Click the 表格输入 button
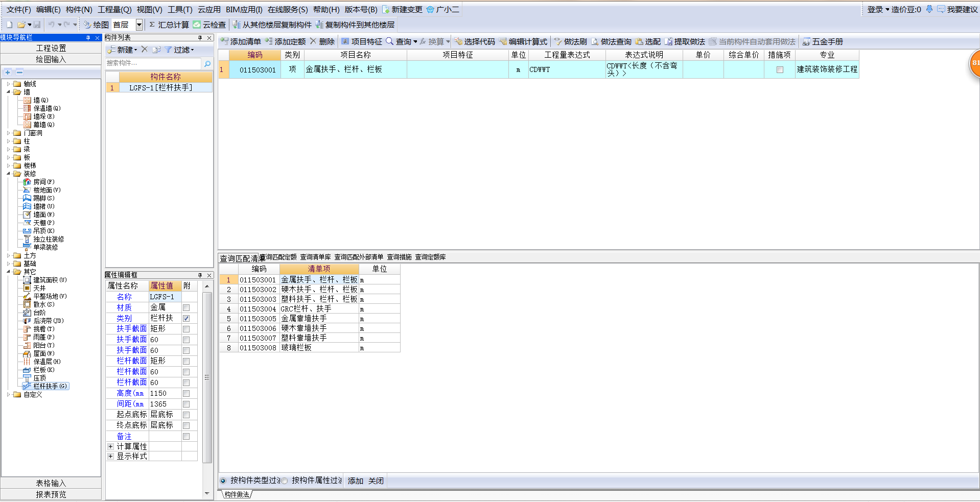 (x=51, y=483)
